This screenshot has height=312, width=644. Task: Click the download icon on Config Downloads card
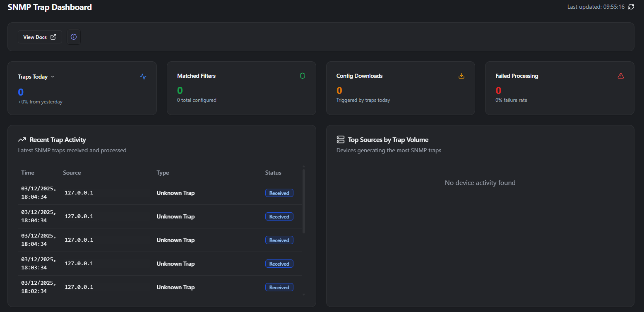coord(461,76)
